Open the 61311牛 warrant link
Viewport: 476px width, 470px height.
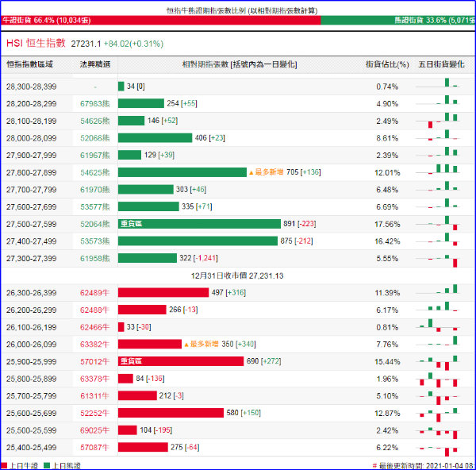94,396
